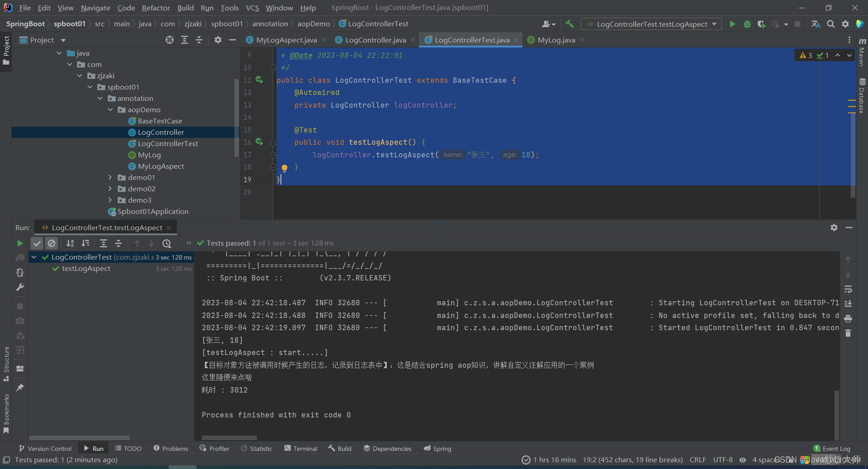868x469 pixels.
Task: Click CRLF line separator in status bar
Action: pyautogui.click(x=697, y=460)
